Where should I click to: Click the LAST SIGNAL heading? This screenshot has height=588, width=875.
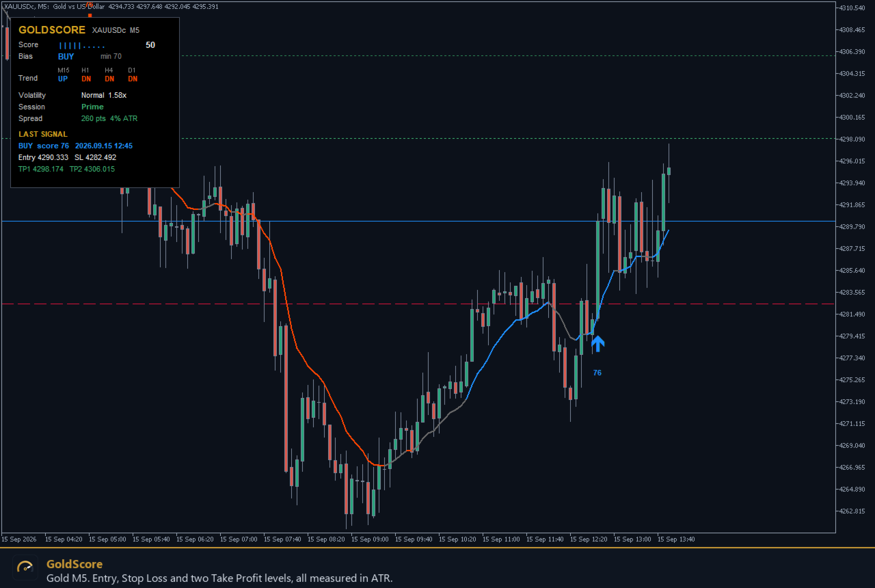click(43, 135)
